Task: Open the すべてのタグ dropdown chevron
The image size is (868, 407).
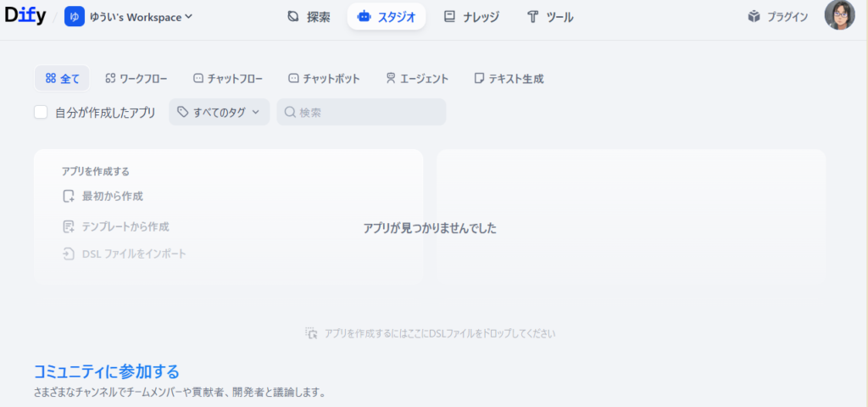Action: pos(255,112)
